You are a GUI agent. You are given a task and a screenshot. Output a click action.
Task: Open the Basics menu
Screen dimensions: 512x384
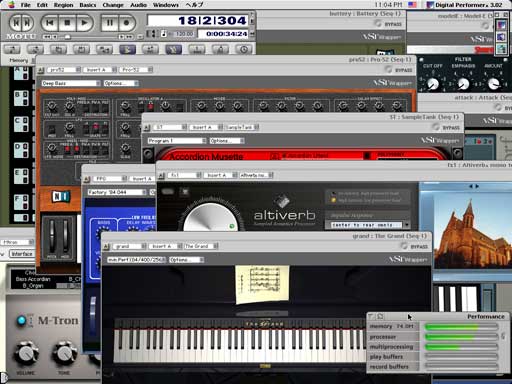click(88, 5)
